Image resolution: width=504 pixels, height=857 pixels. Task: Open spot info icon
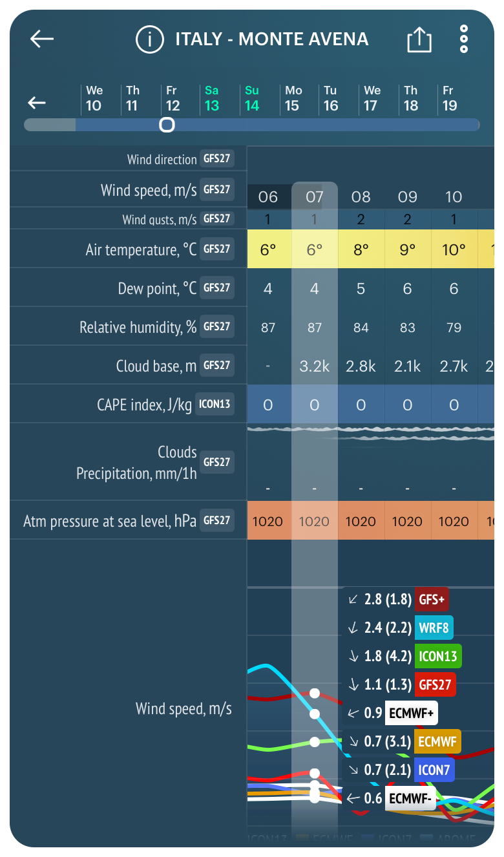(x=149, y=39)
